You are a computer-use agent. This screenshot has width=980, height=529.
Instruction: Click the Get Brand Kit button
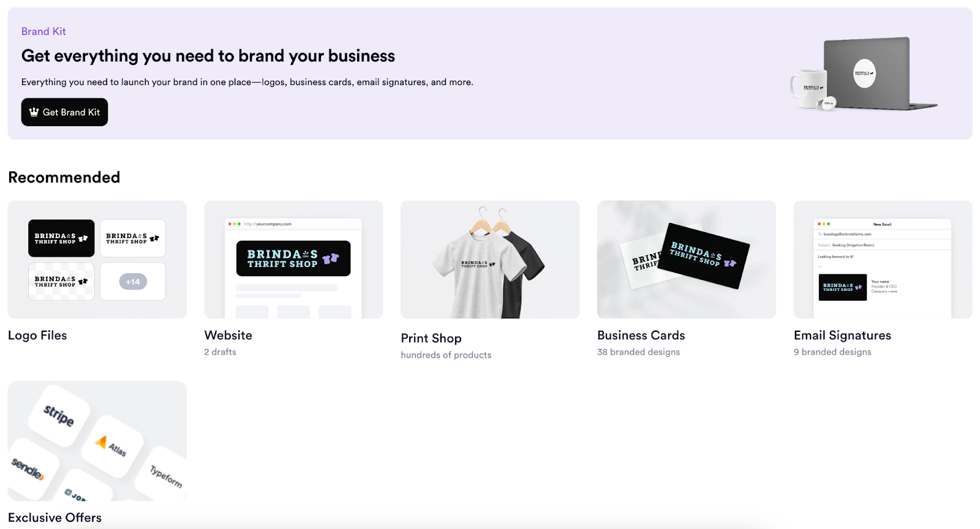(64, 112)
